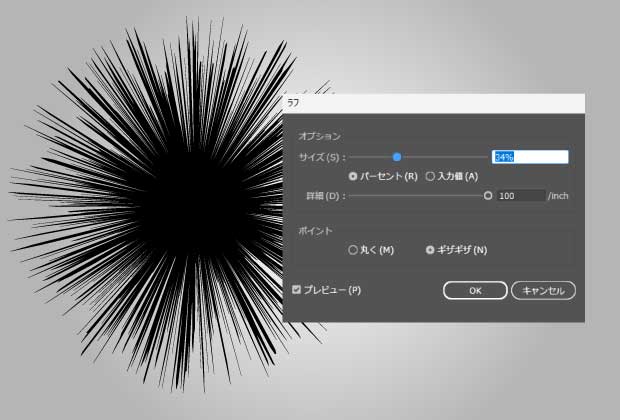The height and width of the screenshot is (420, 620).
Task: Click the サイズ field showing 34%
Action: click(529, 157)
